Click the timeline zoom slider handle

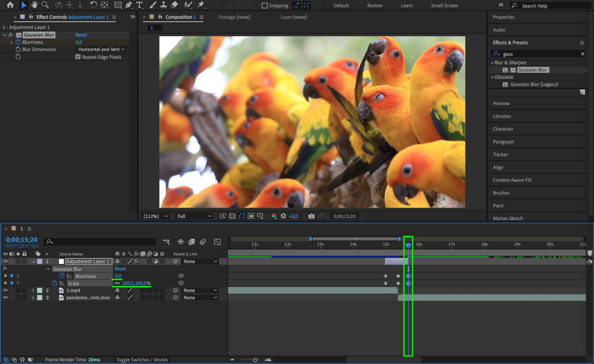point(255,360)
